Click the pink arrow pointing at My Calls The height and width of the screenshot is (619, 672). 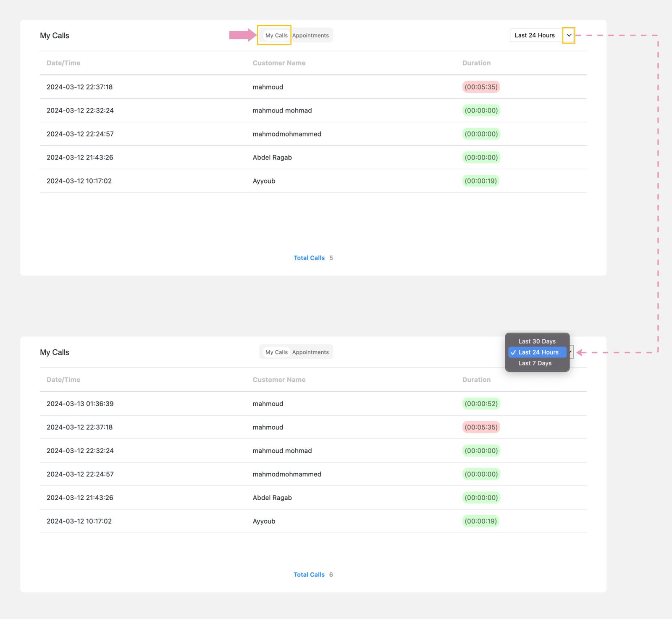coord(242,35)
